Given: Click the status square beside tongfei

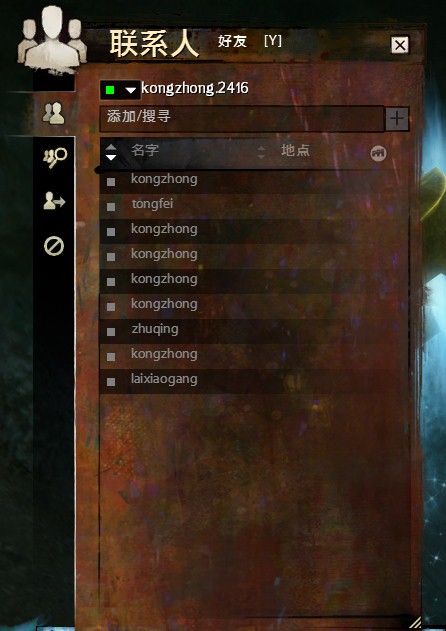Looking at the screenshot, I should click(x=111, y=207).
